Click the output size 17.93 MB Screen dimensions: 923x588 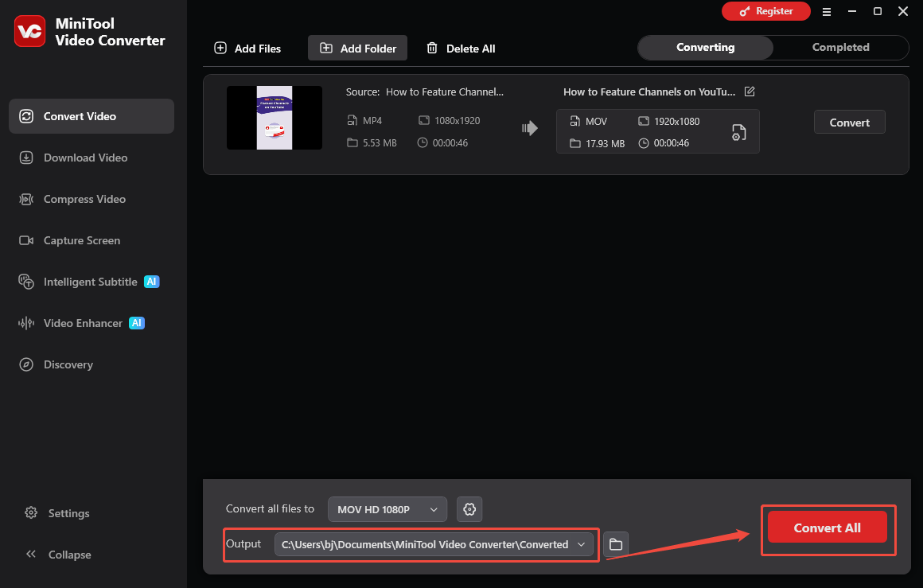(x=605, y=143)
